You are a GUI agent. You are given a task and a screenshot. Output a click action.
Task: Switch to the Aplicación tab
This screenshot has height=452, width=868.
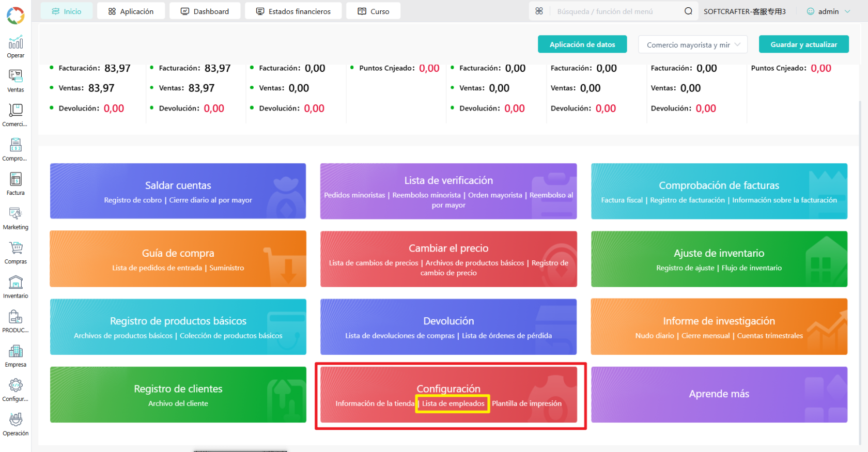point(131,11)
